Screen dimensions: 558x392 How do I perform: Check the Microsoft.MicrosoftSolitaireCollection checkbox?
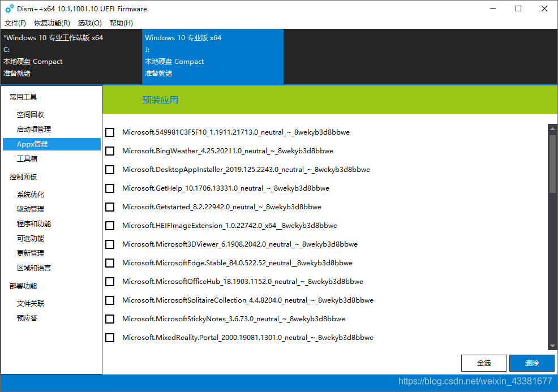pyautogui.click(x=110, y=300)
